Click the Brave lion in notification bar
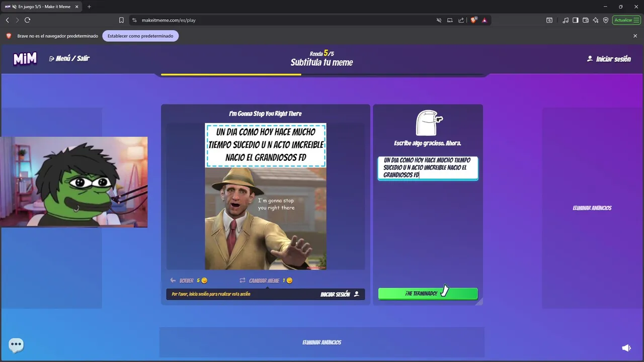The height and width of the screenshot is (362, 644). [x=9, y=36]
